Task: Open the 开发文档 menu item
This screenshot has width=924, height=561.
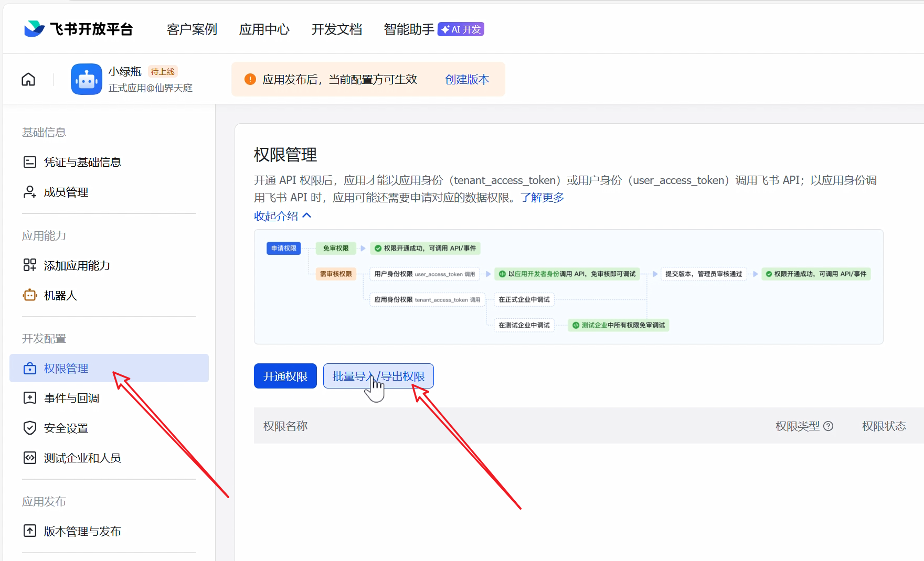Action: click(x=336, y=30)
